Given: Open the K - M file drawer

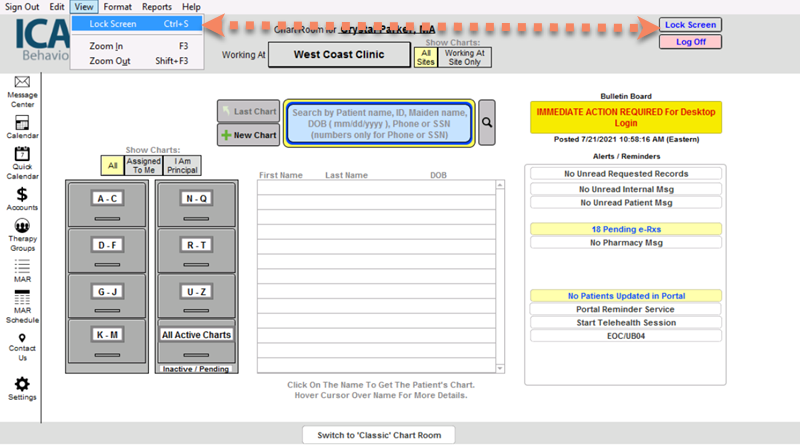Looking at the screenshot, I should (107, 341).
